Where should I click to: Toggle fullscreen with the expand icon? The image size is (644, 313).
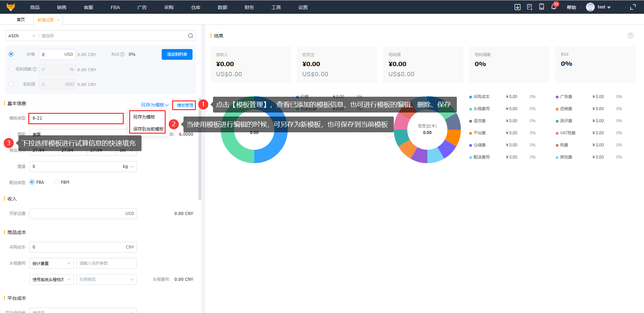coord(633,7)
